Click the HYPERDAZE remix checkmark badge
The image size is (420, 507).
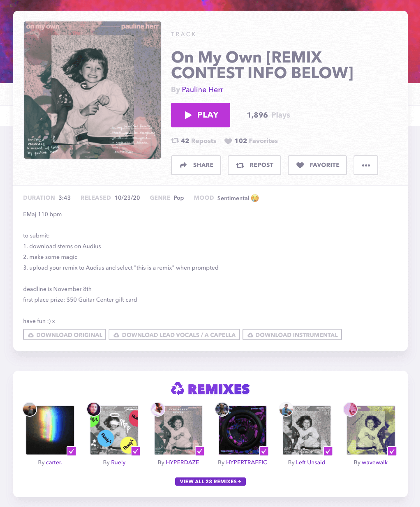click(200, 451)
